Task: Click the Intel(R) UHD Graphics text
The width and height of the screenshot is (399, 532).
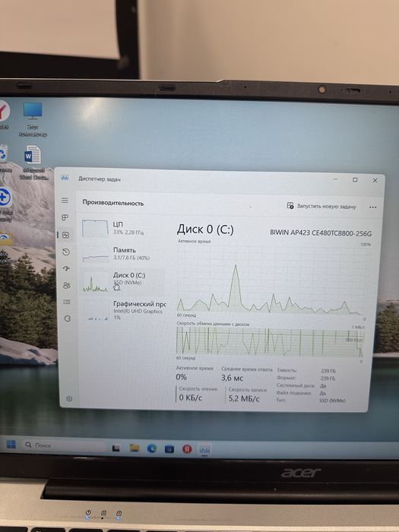Action: [x=138, y=311]
